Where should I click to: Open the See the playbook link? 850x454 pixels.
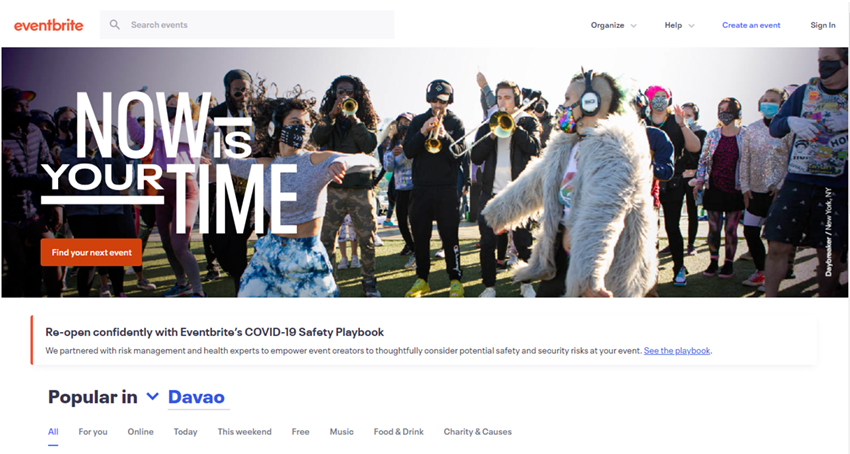(x=677, y=350)
